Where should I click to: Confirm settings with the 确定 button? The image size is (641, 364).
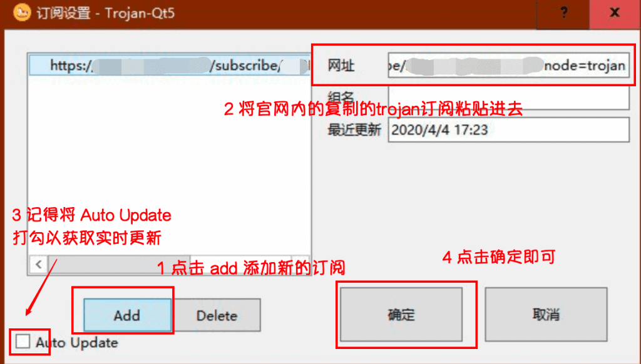pyautogui.click(x=401, y=314)
